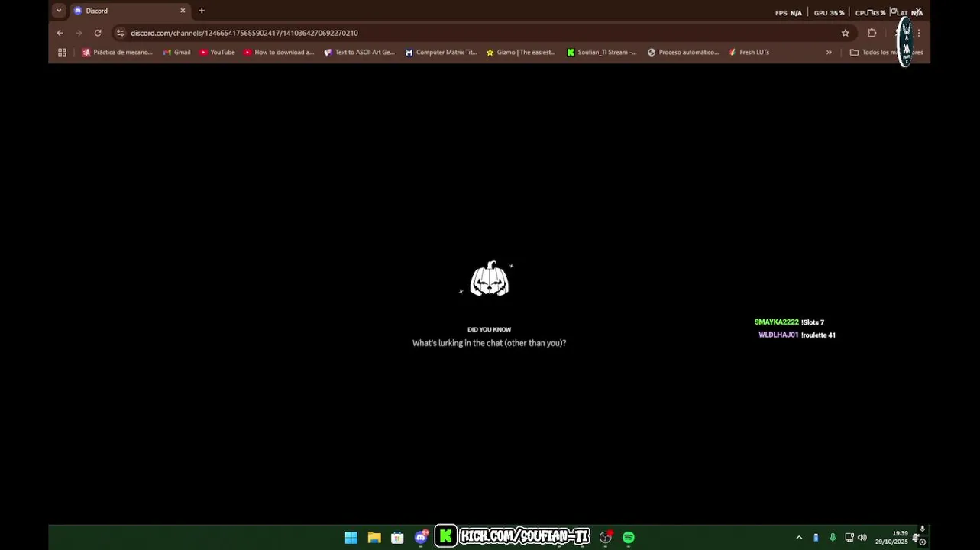Click the Discord pumpkin loading logo
Screen dimensions: 980x550
(489, 279)
